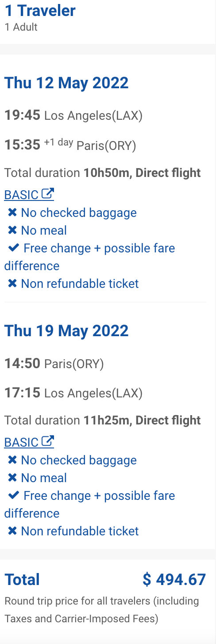This screenshot has height=644, width=216.
Task: Click external-link icon beside outbound BASIC
Action: (48, 194)
